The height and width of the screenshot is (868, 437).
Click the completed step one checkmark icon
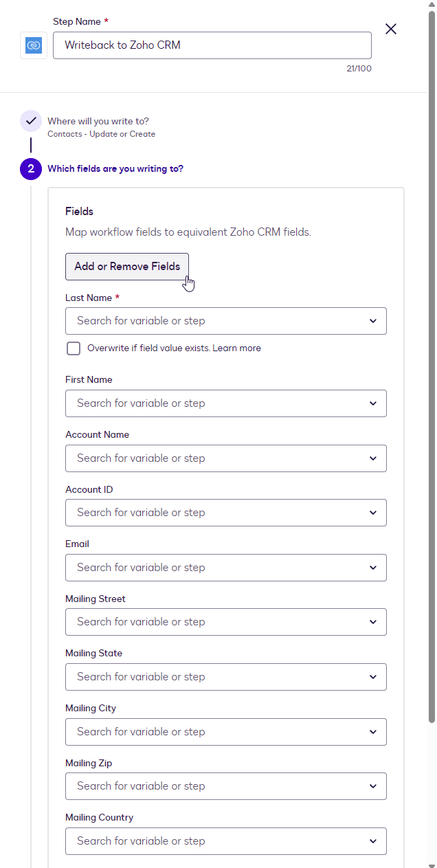pyautogui.click(x=31, y=121)
